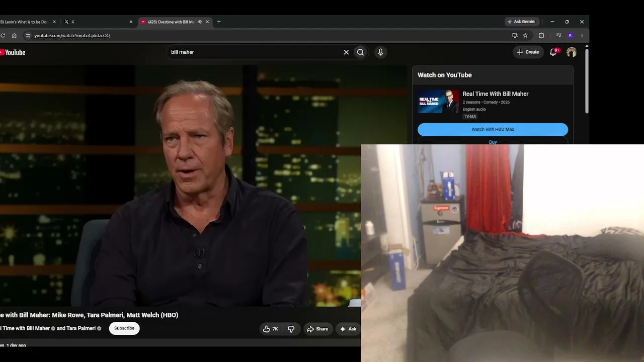Close the Lenin's What is to be Done tab
This screenshot has height=362, width=644.
54,22
